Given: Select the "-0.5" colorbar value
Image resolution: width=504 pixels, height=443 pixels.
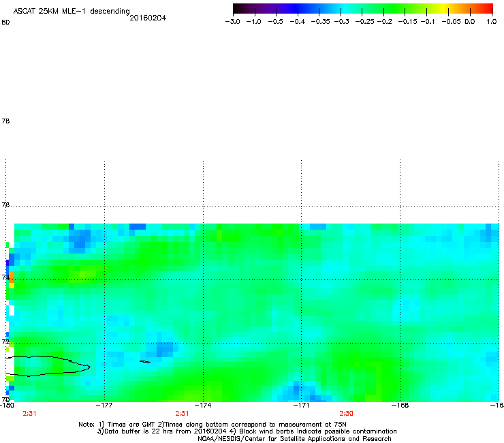Looking at the screenshot, I should pyautogui.click(x=275, y=22).
